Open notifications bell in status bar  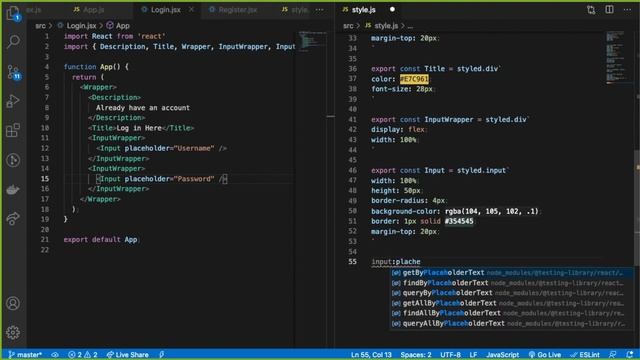pos(630,355)
